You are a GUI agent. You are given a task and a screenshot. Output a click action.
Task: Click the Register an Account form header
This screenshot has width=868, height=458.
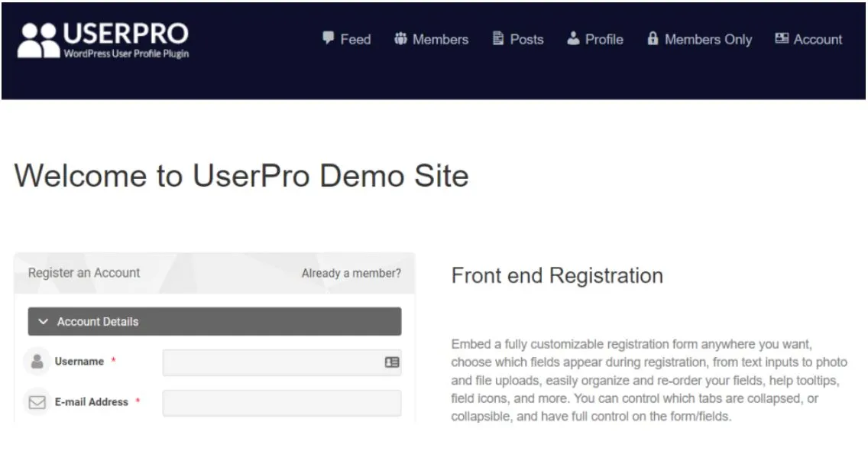point(83,272)
